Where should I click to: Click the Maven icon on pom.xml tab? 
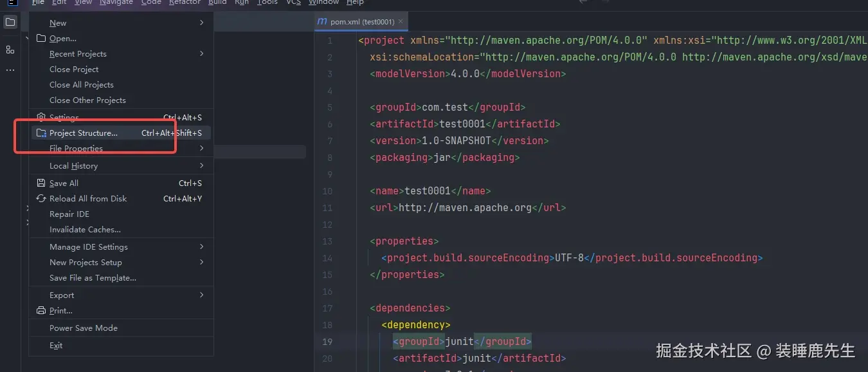click(x=322, y=21)
